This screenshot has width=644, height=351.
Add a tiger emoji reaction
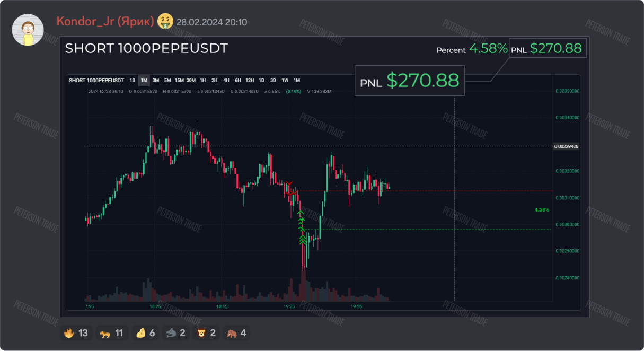[x=111, y=333]
